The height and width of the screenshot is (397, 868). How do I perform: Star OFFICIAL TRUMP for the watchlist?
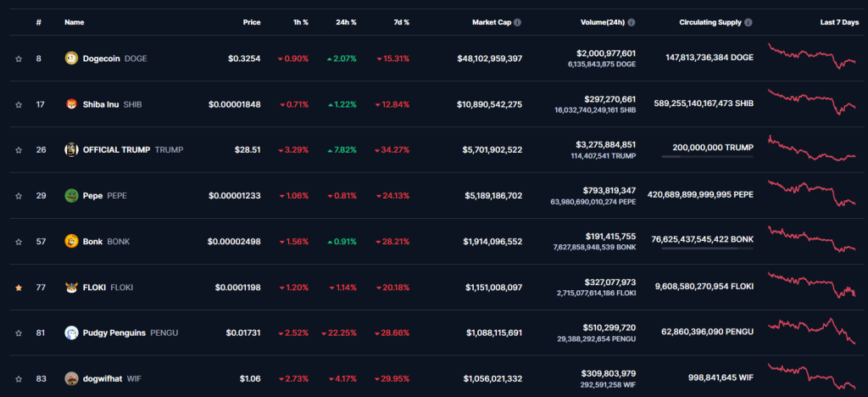point(19,150)
